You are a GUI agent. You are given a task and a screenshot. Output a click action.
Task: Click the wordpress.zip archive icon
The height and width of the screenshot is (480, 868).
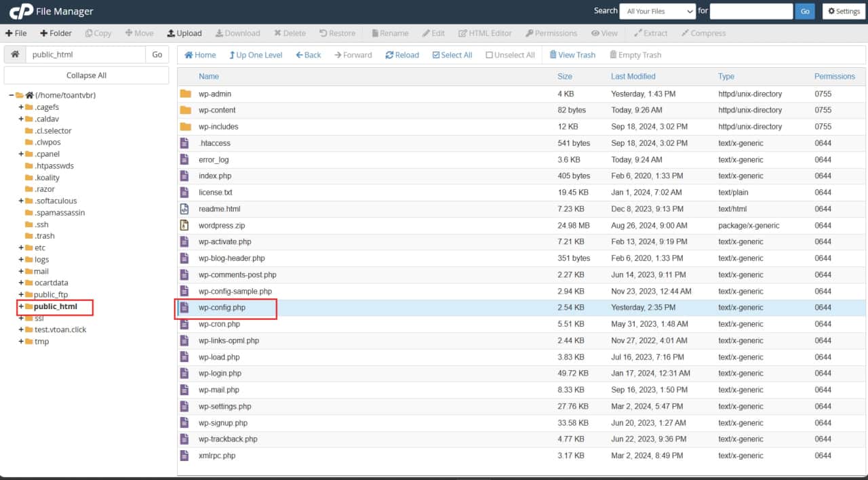184,225
